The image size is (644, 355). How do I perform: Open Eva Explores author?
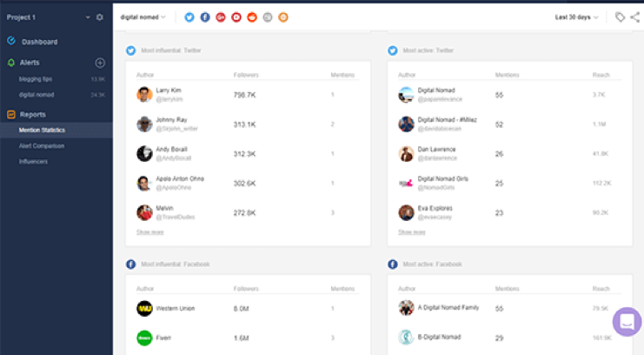(x=435, y=208)
